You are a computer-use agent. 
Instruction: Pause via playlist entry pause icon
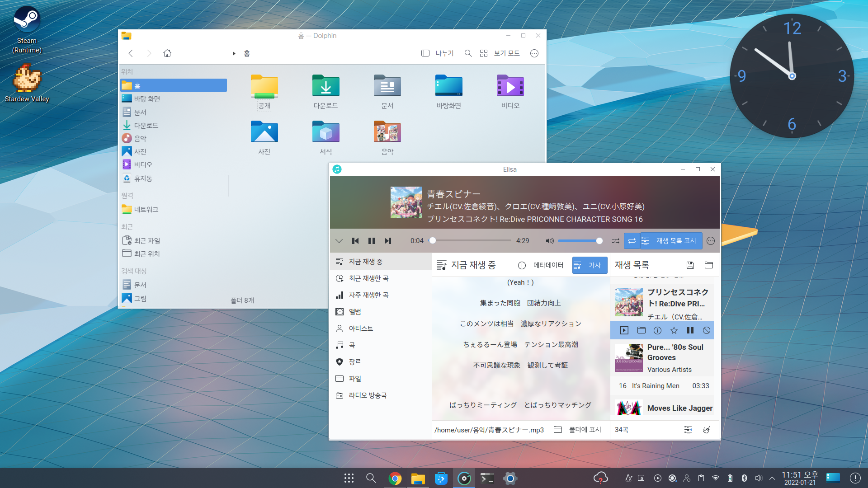click(690, 330)
